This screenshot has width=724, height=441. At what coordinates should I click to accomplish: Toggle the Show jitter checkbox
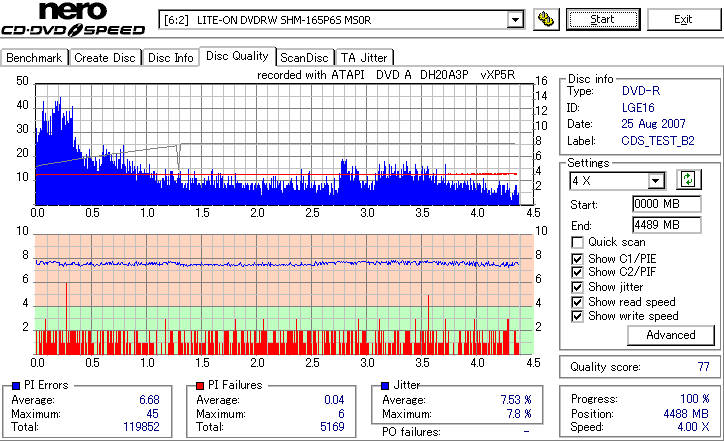pos(577,287)
